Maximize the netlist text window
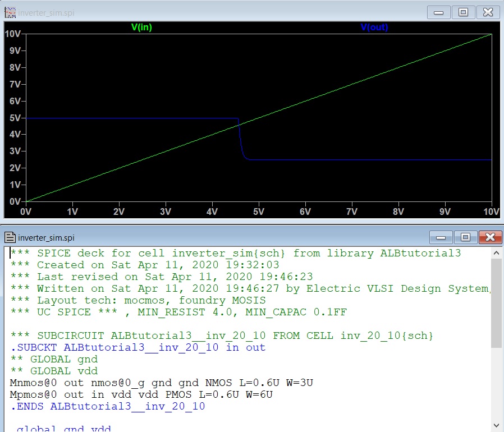 click(465, 236)
